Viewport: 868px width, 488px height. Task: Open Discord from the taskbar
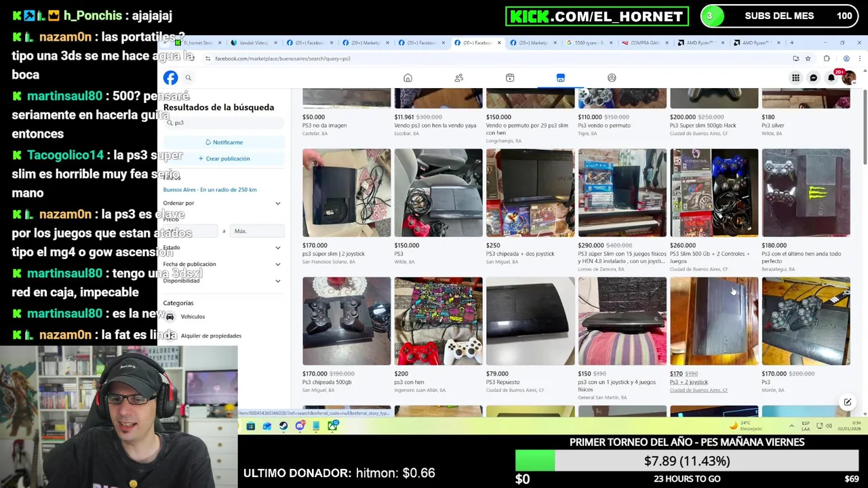pos(300,426)
